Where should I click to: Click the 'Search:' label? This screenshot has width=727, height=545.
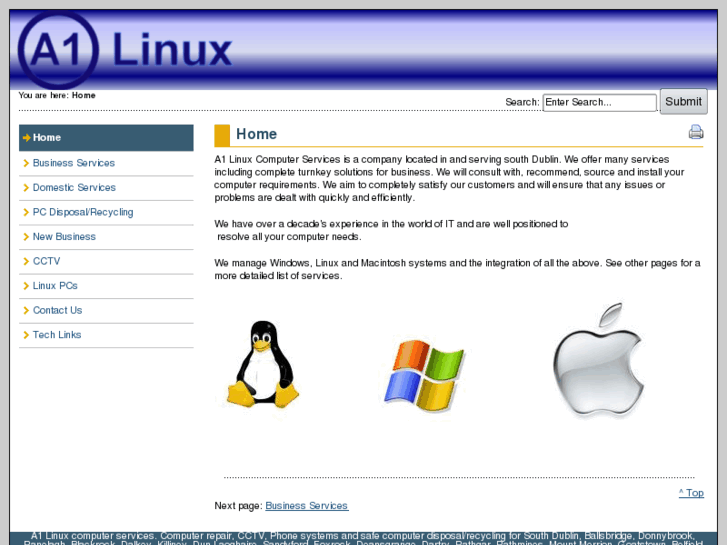coord(522,102)
